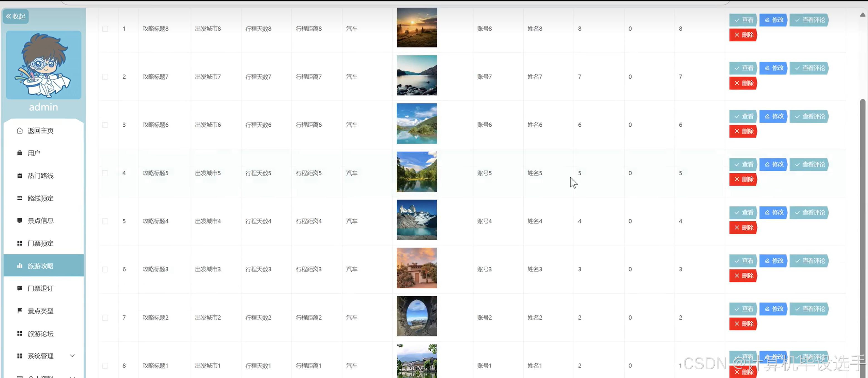The image size is (868, 378).
Task: Open 查看评论 for row 攻略标题4
Action: coord(809,213)
